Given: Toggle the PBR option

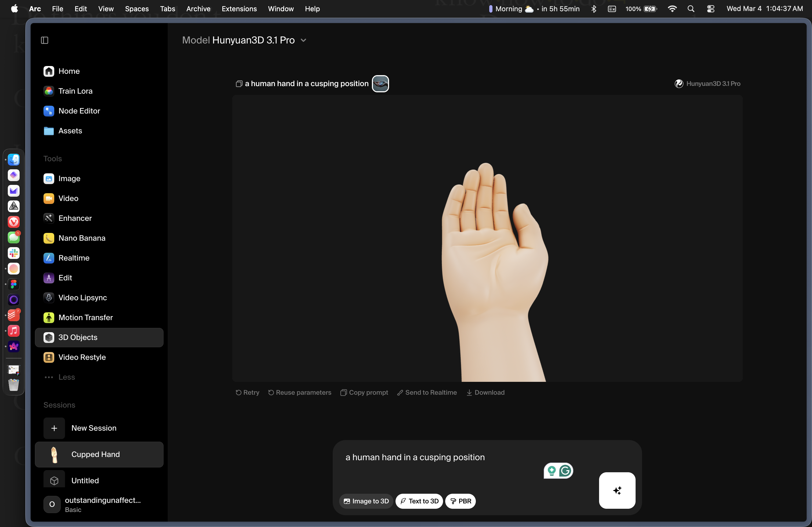Looking at the screenshot, I should tap(460, 501).
